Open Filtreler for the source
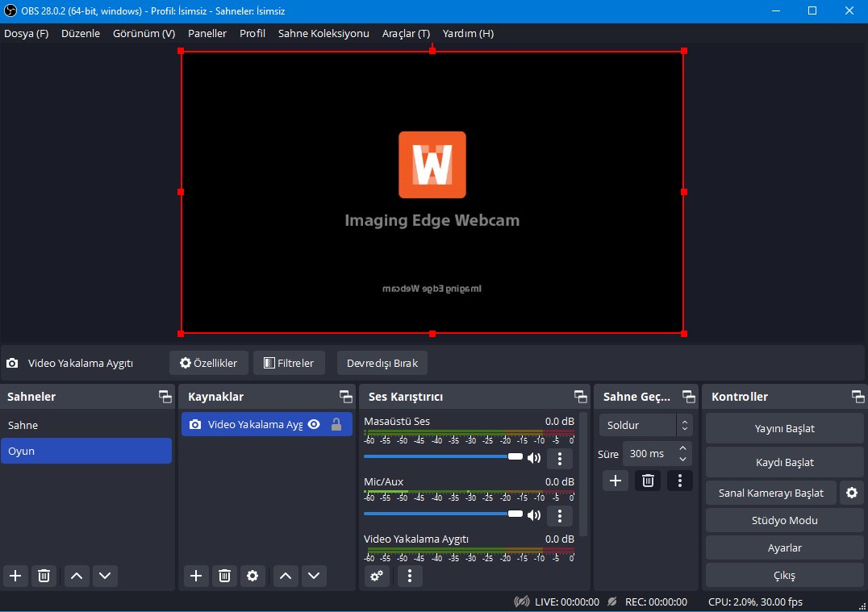 pyautogui.click(x=289, y=363)
